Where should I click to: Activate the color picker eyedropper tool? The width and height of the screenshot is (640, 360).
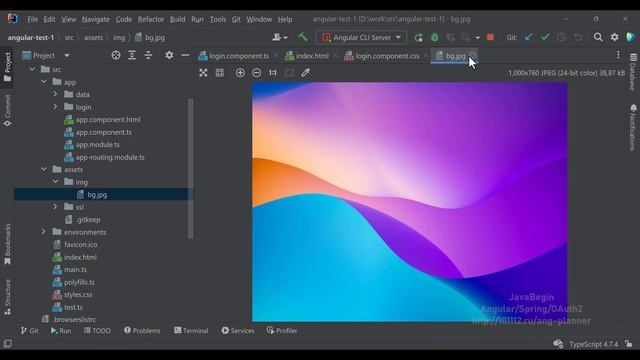pos(305,73)
